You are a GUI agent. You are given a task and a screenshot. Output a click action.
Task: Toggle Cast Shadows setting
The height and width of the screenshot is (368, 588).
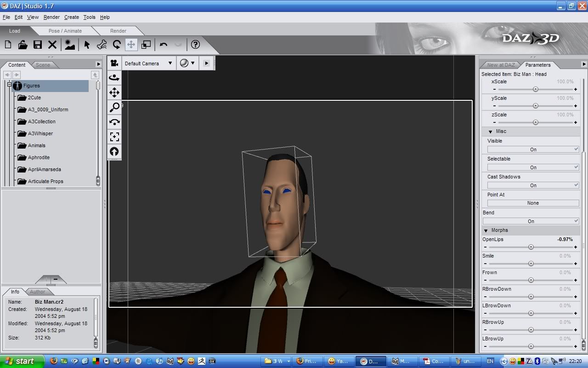(533, 185)
